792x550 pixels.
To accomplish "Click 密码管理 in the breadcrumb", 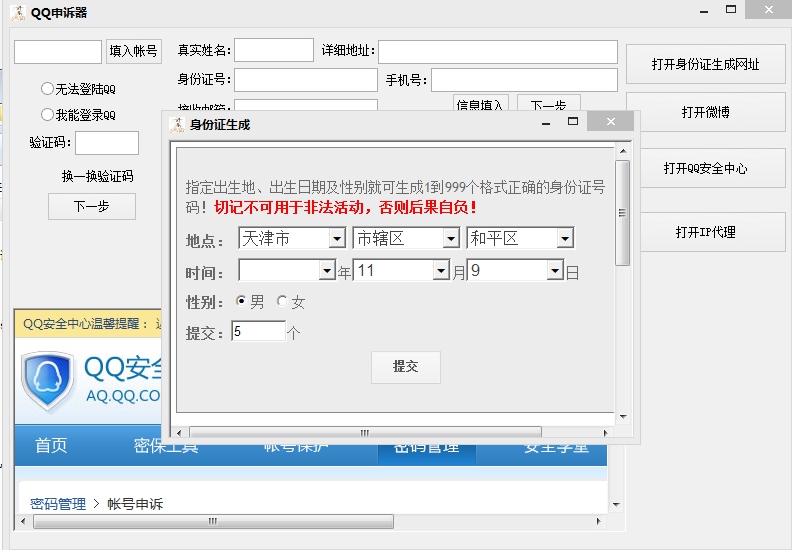I will (57, 504).
